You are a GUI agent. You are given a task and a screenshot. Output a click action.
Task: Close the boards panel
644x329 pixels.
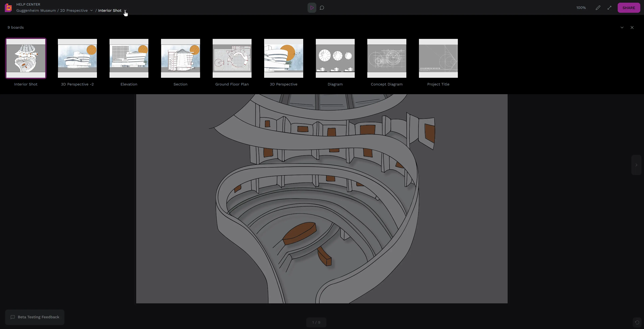point(632,27)
